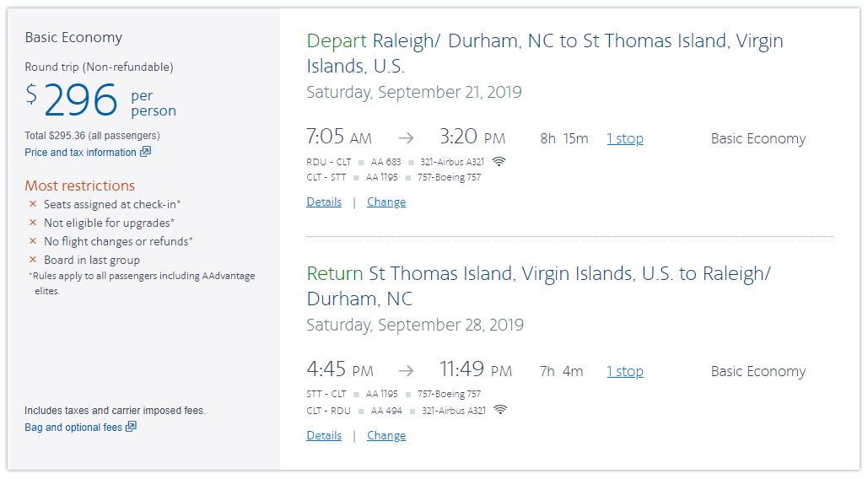The width and height of the screenshot is (868, 479).
Task: Click the Most restrictions heading
Action: pos(79,186)
